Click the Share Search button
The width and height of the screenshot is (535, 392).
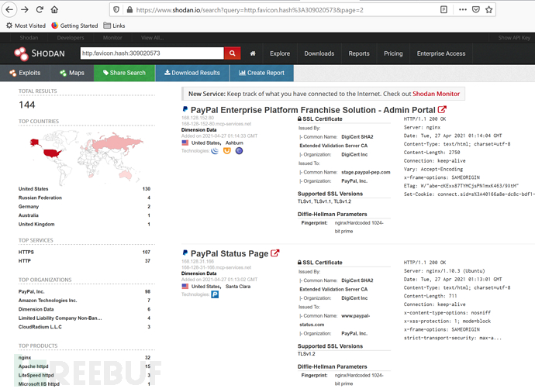pyautogui.click(x=124, y=73)
